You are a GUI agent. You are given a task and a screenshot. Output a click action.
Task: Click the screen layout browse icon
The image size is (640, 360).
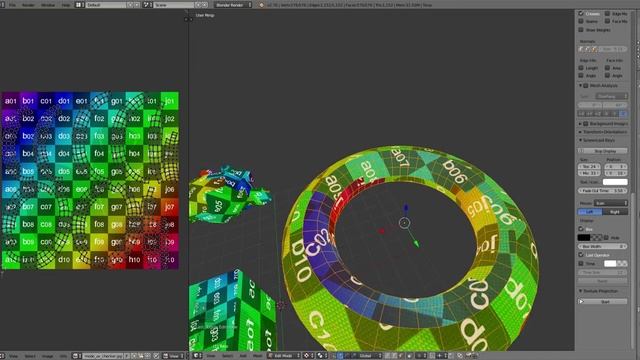point(79,5)
